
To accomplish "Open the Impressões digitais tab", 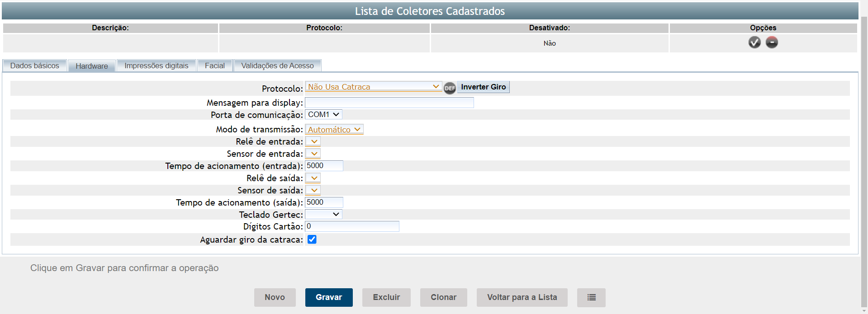I will pyautogui.click(x=156, y=66).
